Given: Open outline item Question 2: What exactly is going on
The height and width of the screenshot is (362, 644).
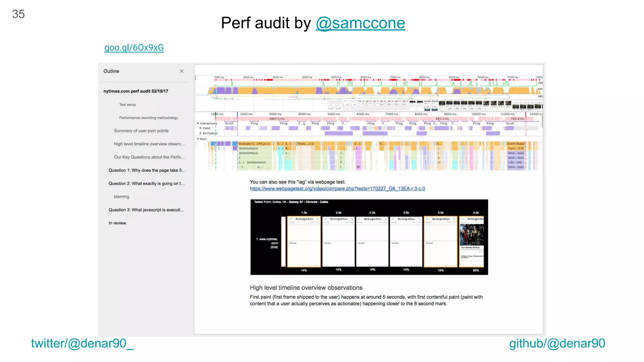Looking at the screenshot, I should click(147, 184).
